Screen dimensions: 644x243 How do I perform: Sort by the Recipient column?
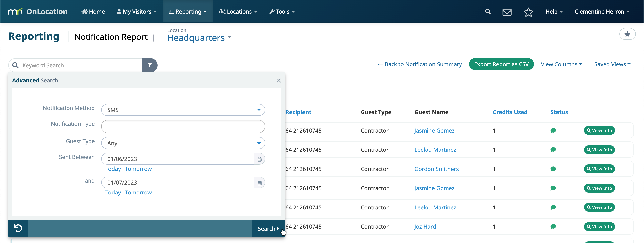pos(298,112)
